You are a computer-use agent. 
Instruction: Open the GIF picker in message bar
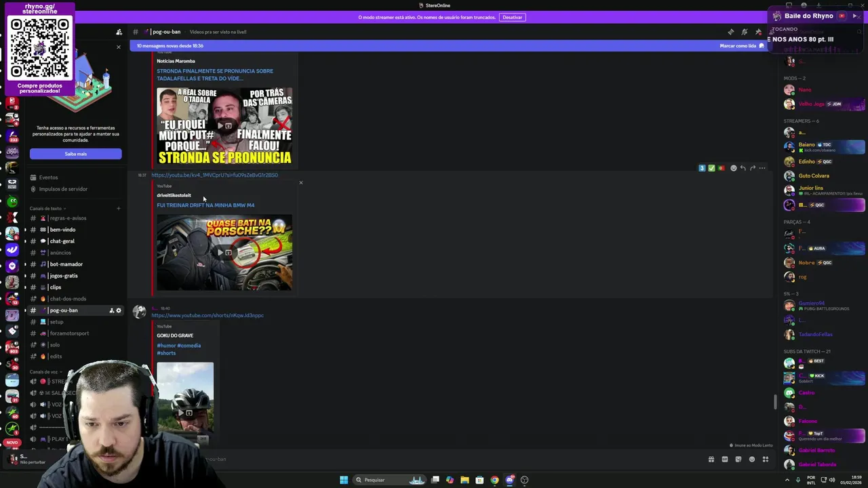pyautogui.click(x=724, y=460)
